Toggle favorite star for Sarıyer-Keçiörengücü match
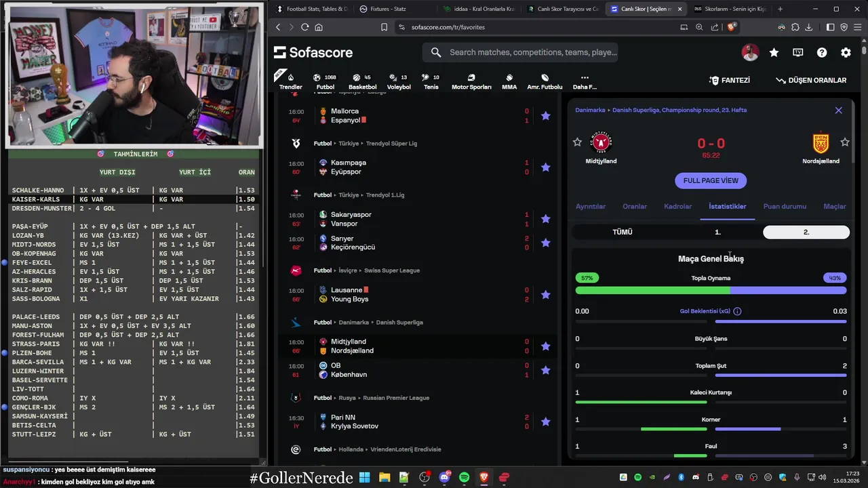This screenshot has height=488, width=868. click(545, 243)
